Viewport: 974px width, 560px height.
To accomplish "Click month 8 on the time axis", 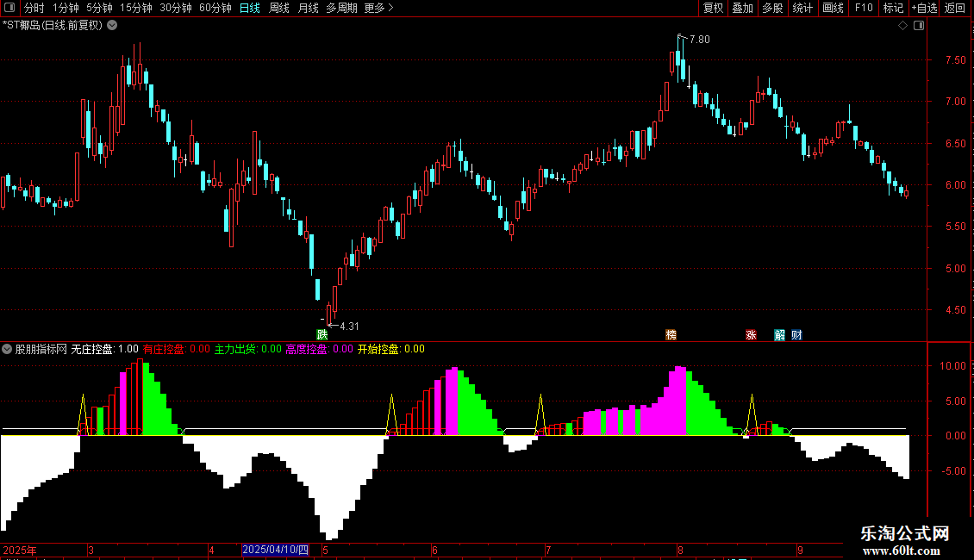I will [680, 550].
